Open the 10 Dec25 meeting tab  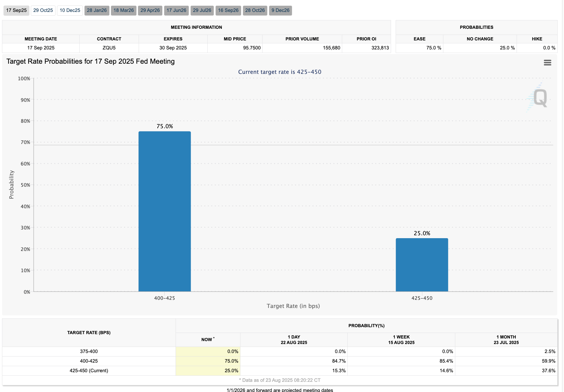(70, 10)
